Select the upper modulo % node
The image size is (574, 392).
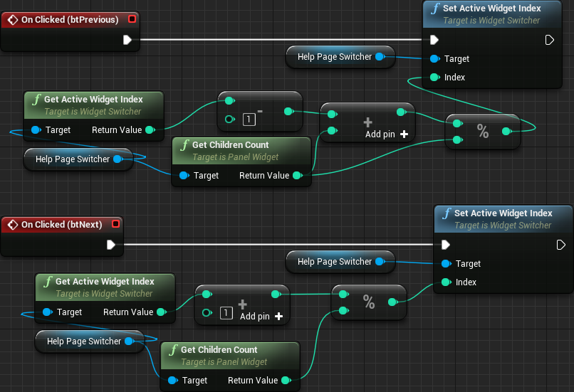482,132
